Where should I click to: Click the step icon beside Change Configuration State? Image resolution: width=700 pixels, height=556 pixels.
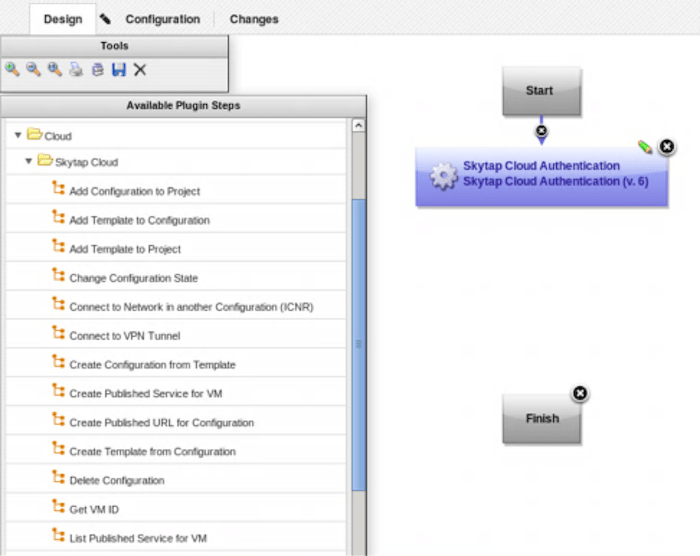click(x=58, y=275)
